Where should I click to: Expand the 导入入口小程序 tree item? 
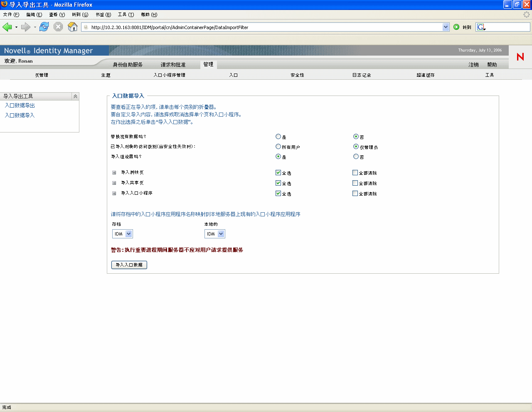click(x=113, y=193)
